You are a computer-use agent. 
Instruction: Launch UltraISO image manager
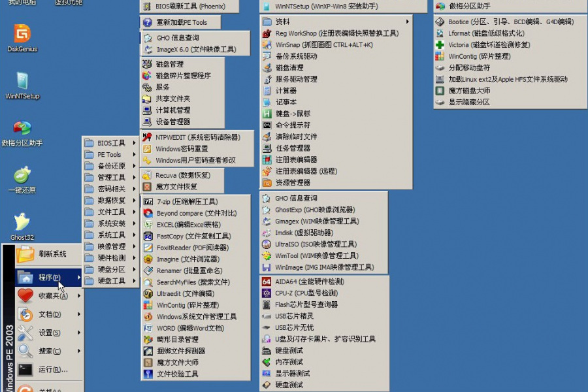pos(323,244)
